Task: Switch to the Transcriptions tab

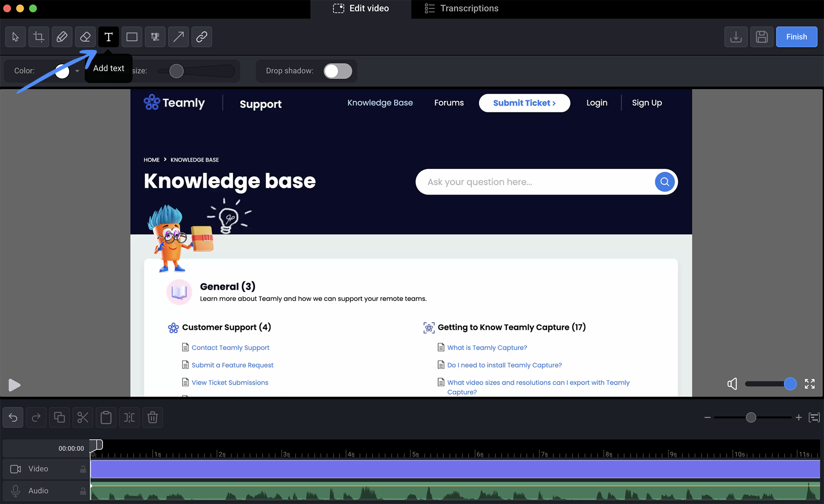Action: click(x=462, y=9)
